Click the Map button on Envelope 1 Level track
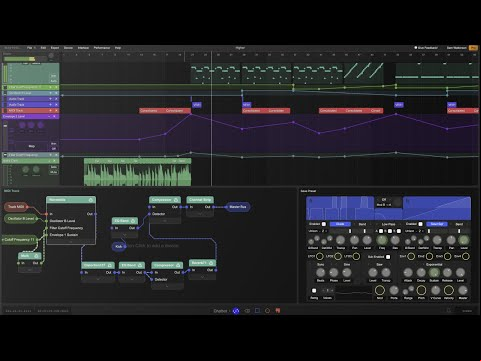Screen dimensions: 481x361 point(32,146)
